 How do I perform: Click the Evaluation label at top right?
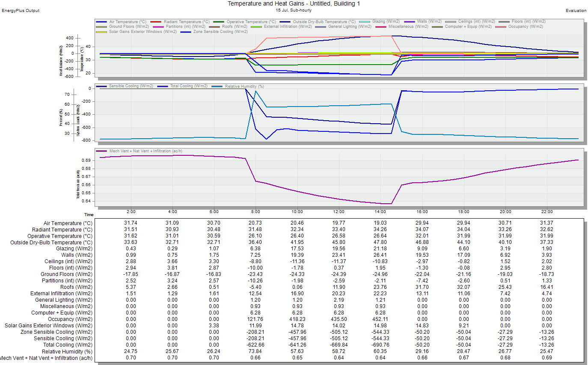coord(576,11)
